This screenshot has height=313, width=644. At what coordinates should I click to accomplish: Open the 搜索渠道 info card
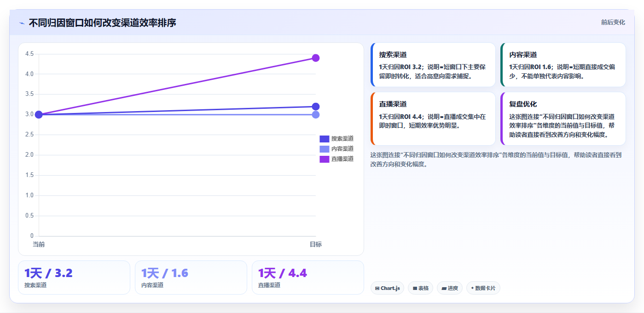[433, 65]
